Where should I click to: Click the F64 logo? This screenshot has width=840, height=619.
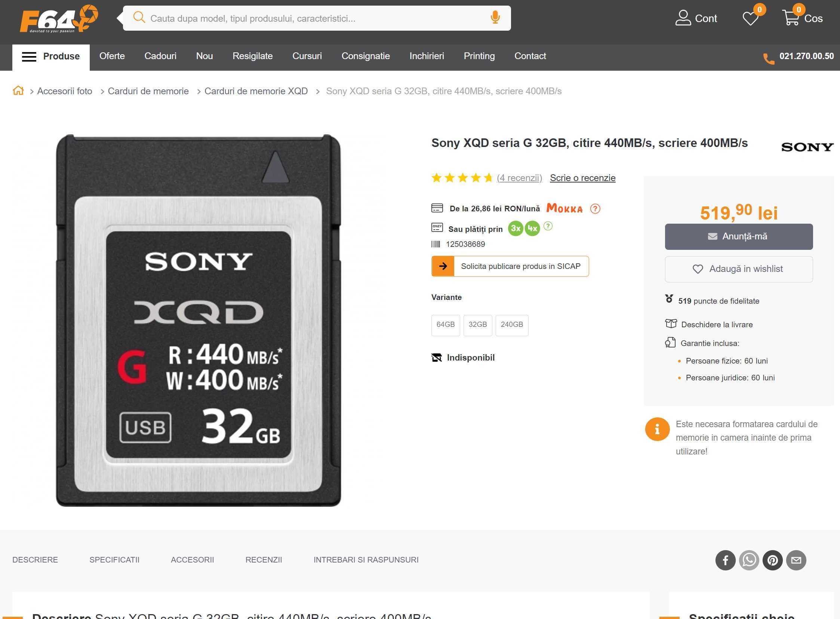[59, 19]
